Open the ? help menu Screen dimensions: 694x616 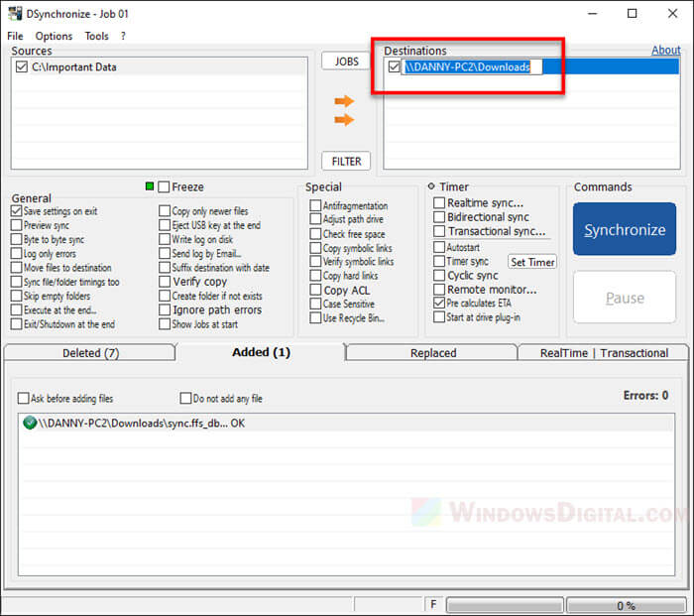[x=123, y=36]
